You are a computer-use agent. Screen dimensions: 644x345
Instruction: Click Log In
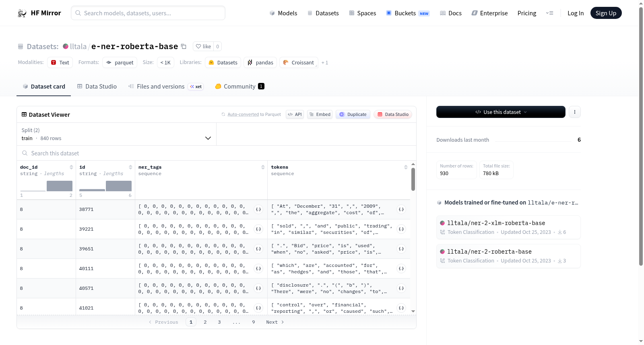576,13
